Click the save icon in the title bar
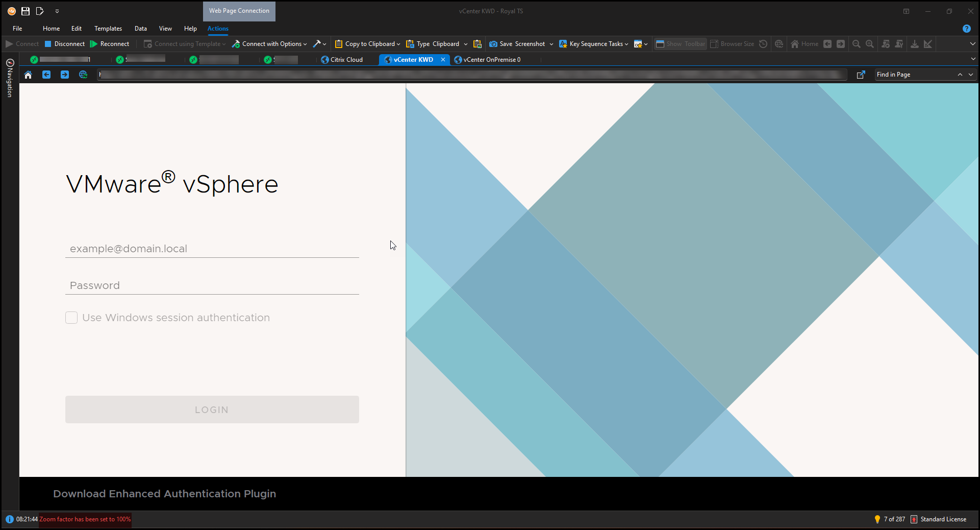This screenshot has width=980, height=530. [26, 11]
